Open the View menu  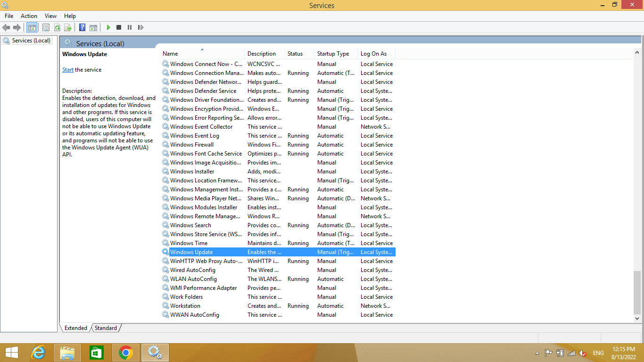50,16
